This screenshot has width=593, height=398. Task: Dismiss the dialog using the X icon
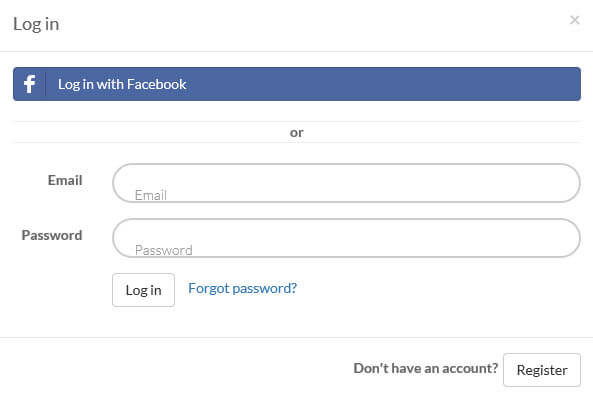coord(574,20)
